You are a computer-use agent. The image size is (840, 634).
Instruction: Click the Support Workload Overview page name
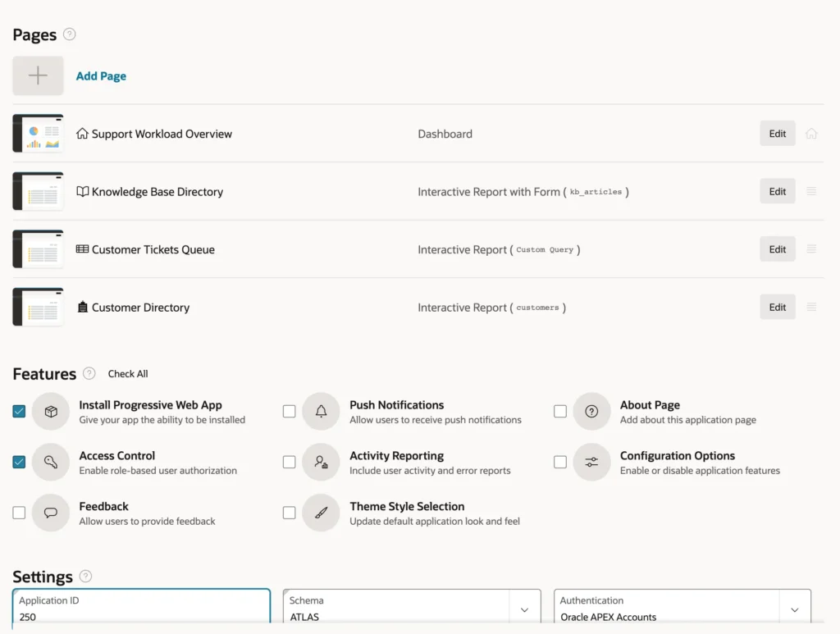[x=162, y=134]
